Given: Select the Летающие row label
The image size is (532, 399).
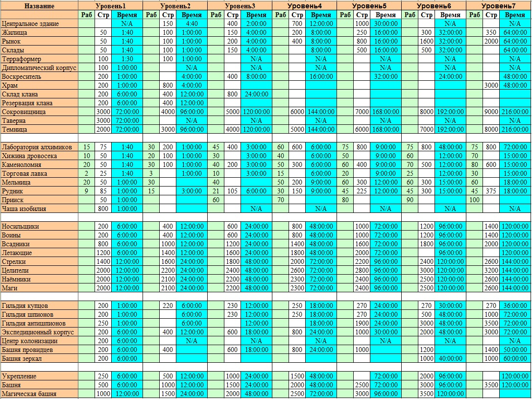Looking at the screenshot, I should [39, 253].
